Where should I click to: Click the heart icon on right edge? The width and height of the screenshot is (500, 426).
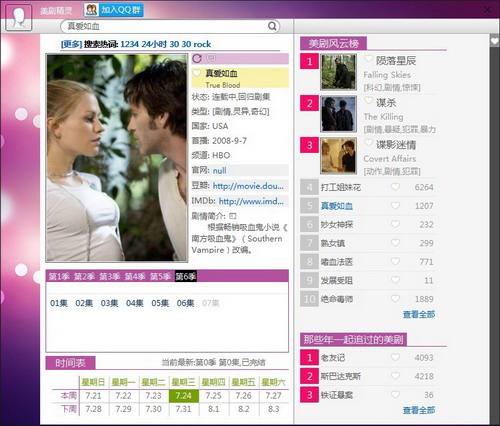[x=495, y=41]
